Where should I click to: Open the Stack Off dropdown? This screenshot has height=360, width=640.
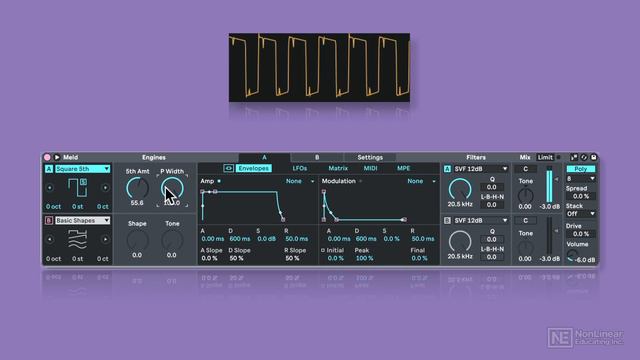click(580, 213)
